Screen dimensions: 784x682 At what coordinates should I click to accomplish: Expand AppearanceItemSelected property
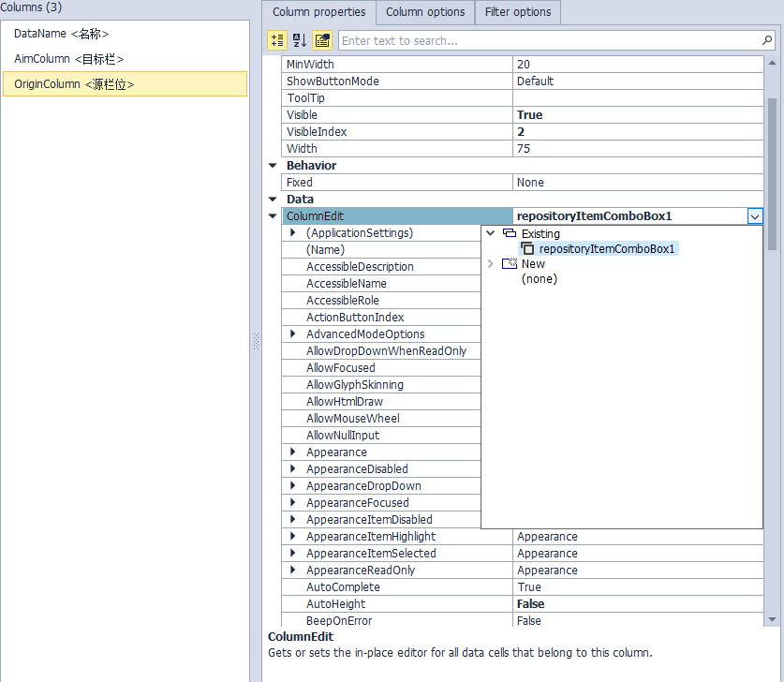(293, 553)
